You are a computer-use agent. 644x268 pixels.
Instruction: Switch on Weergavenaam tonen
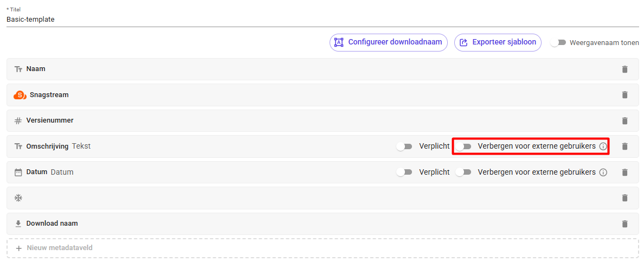pos(558,42)
